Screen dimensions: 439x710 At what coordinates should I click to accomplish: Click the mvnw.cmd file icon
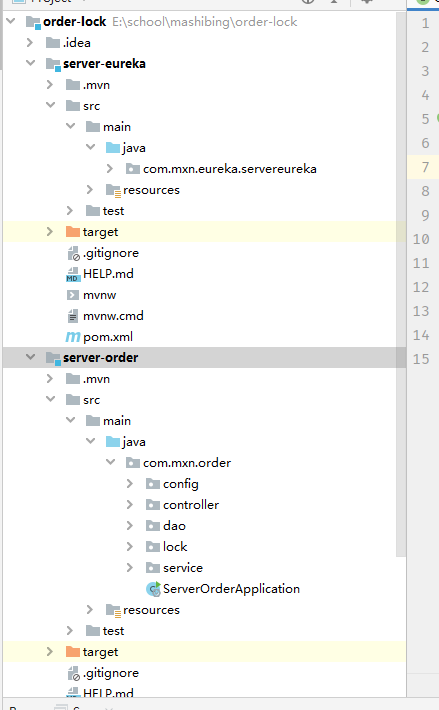tap(73, 316)
